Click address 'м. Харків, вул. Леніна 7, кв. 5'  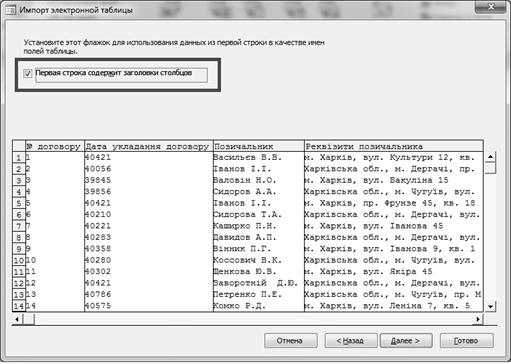[x=394, y=306]
